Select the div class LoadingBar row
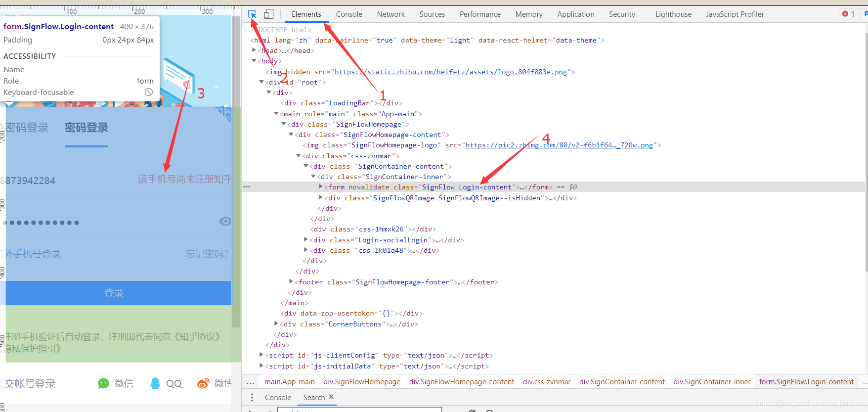The height and width of the screenshot is (412, 868). (341, 103)
